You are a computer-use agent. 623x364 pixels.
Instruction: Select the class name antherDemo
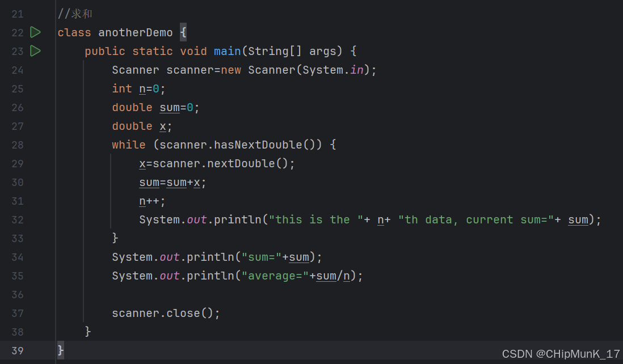tap(135, 32)
